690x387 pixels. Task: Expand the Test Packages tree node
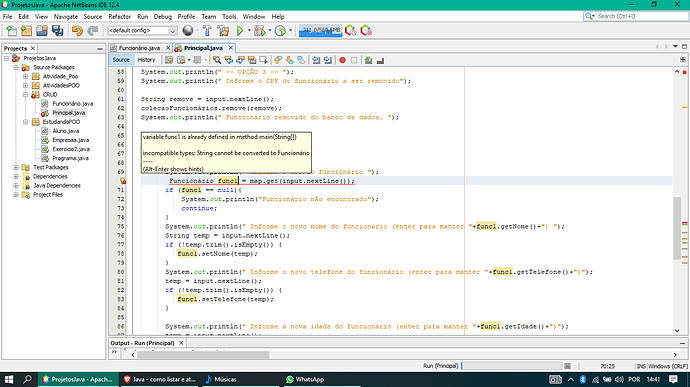(x=16, y=167)
